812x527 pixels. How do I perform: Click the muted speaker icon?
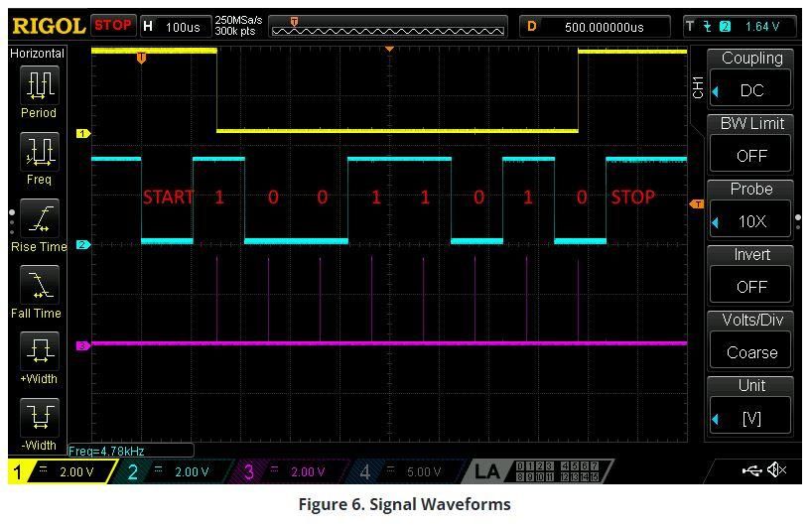click(777, 470)
